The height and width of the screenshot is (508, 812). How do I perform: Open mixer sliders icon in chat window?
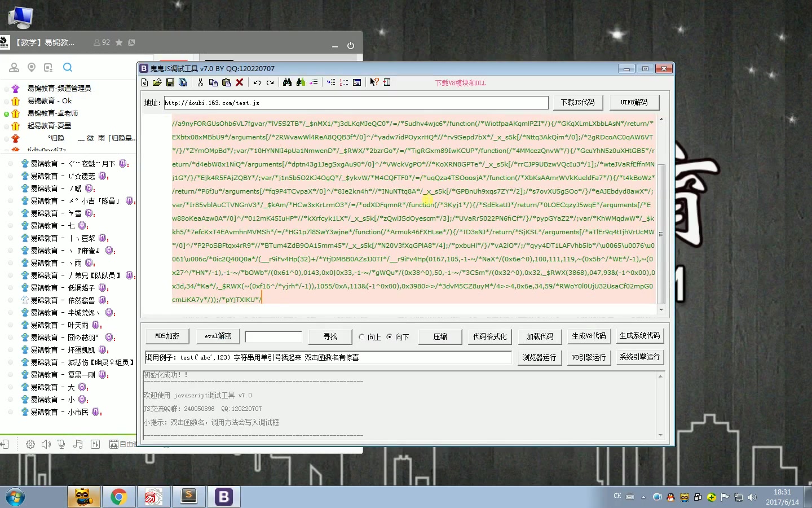pos(95,444)
